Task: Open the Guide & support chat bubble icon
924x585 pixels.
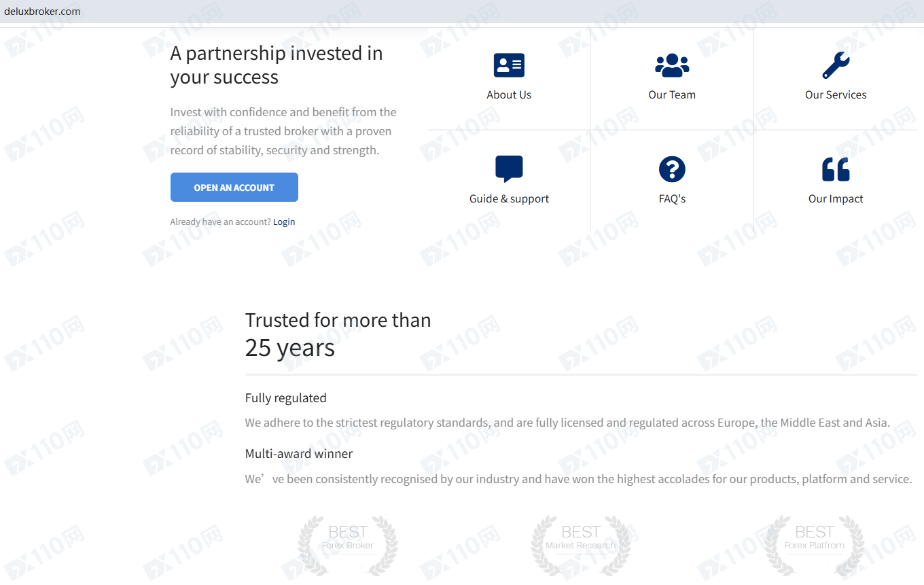Action: pyautogui.click(x=509, y=169)
